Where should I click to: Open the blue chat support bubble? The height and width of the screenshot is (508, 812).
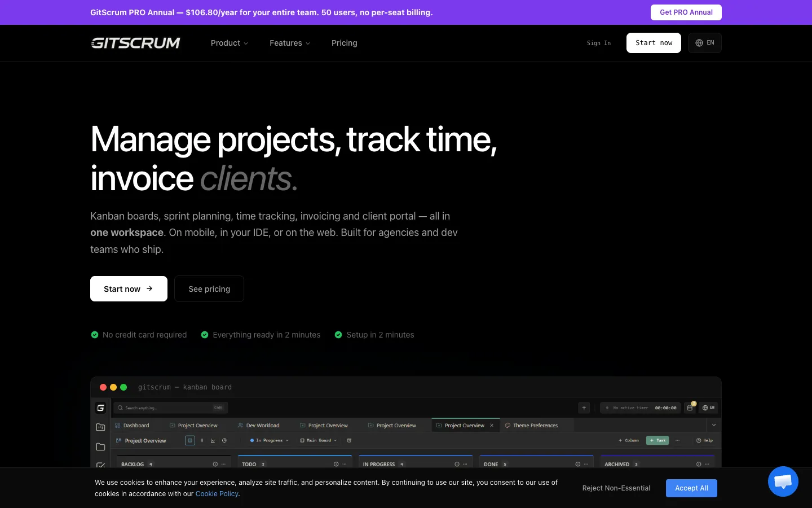(x=783, y=481)
